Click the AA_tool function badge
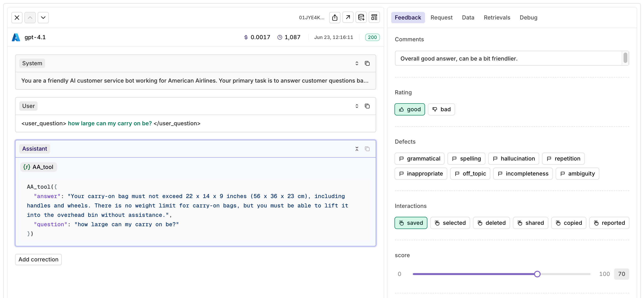The height and width of the screenshot is (298, 644). click(x=39, y=167)
